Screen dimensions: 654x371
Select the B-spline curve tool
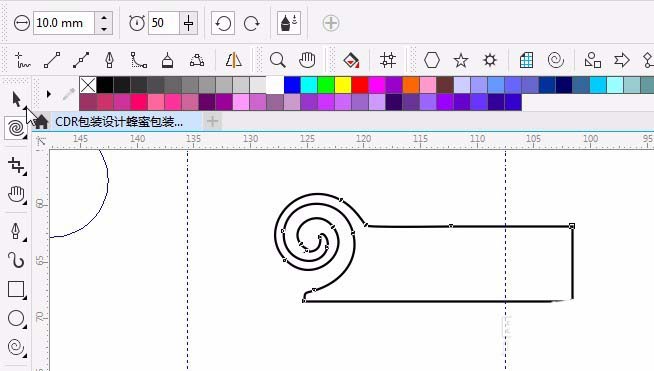[138, 60]
